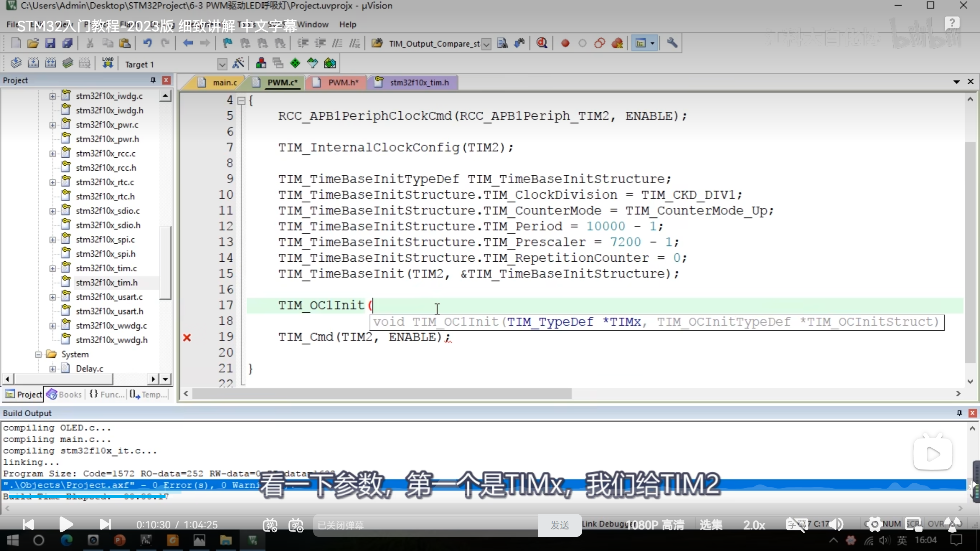Screen dimensions: 980x551
Task: Expand the stm32f10x_tim.c tree node
Action: pos(52,268)
